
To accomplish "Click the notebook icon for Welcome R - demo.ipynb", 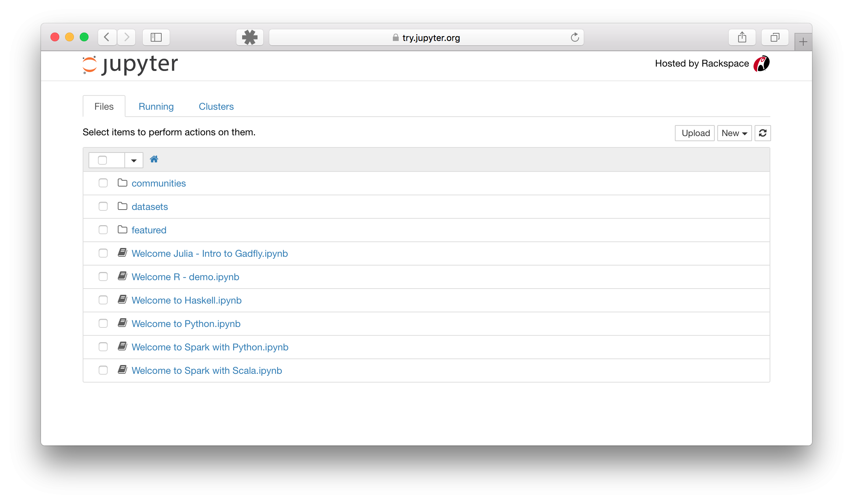I will (x=123, y=276).
